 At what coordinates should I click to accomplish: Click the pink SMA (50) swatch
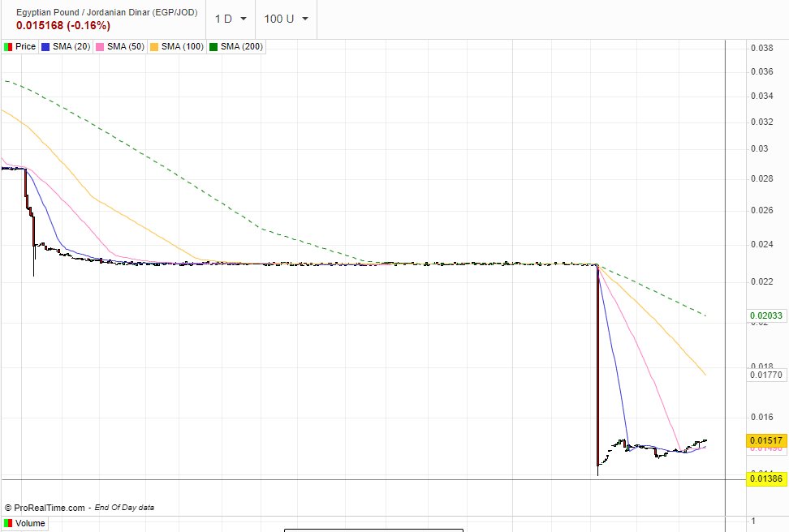100,47
